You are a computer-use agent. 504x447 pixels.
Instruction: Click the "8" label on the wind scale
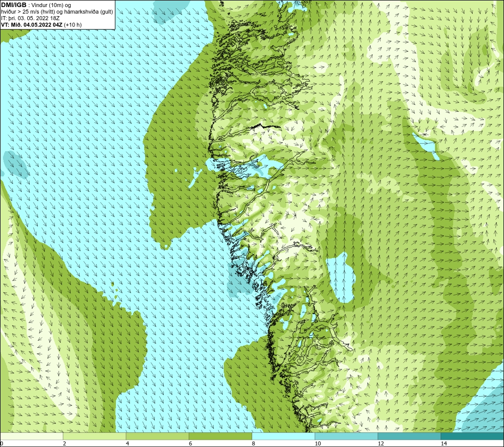[254, 443]
